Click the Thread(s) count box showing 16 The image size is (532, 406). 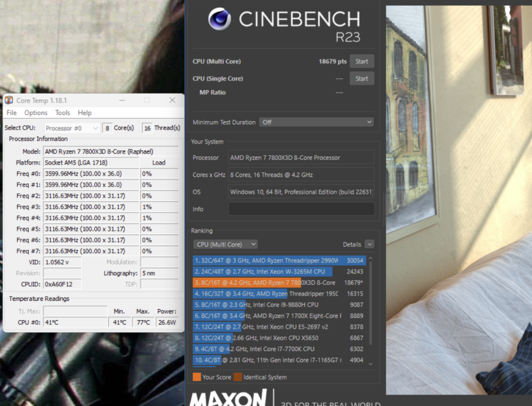(x=147, y=128)
